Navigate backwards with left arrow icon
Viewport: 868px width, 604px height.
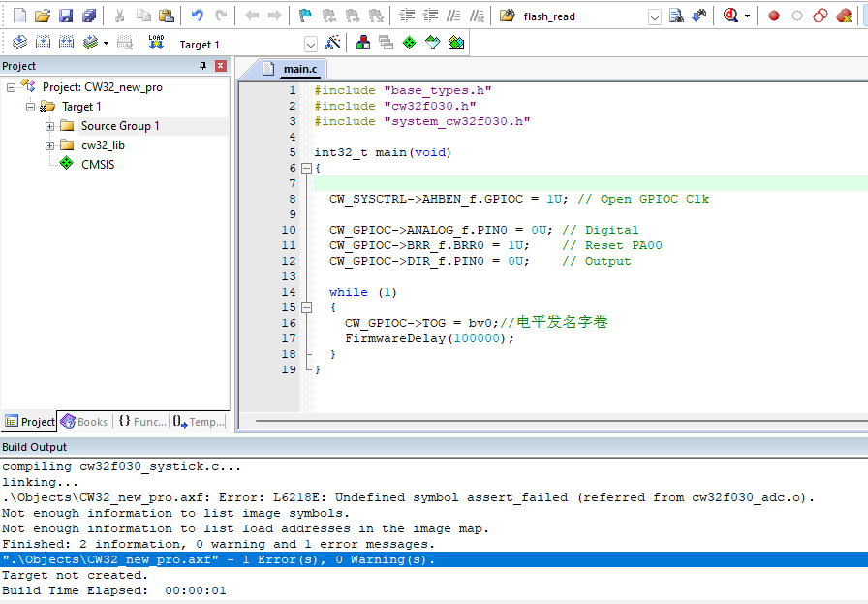point(252,16)
